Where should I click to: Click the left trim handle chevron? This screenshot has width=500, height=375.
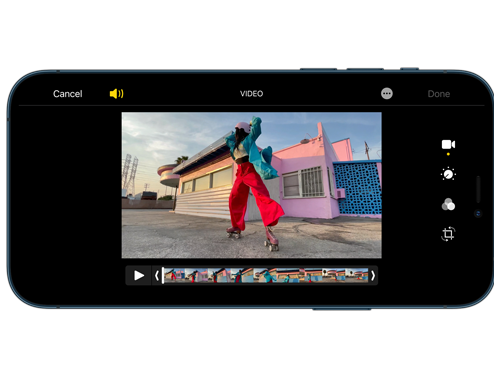pos(157,276)
